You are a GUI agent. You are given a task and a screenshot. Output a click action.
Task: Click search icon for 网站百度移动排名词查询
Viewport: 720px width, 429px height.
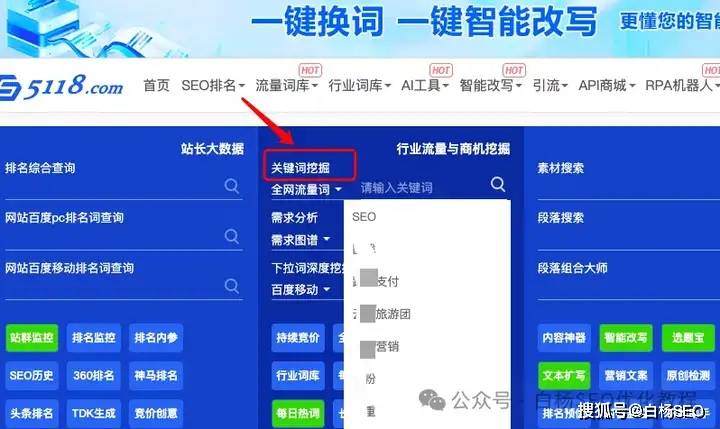(x=231, y=286)
